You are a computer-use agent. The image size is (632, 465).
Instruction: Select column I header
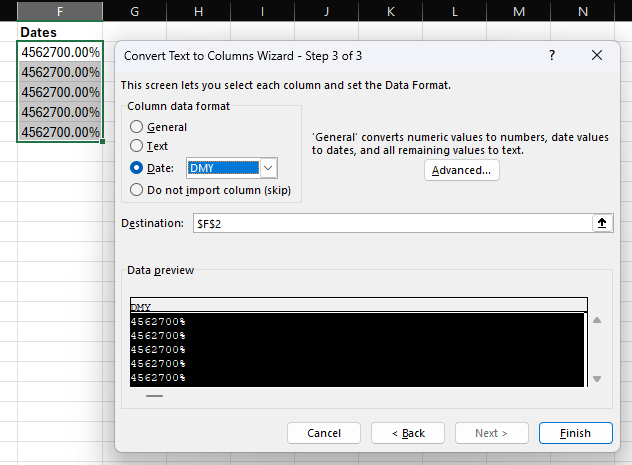click(x=262, y=11)
